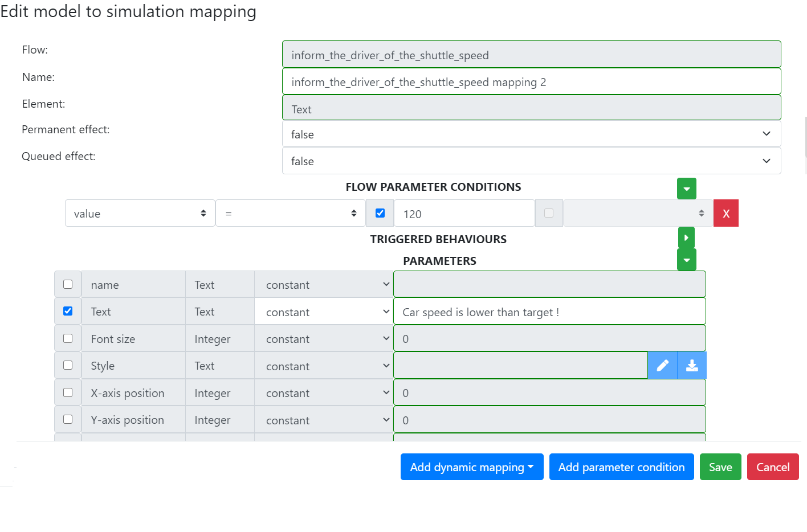The image size is (807, 532).
Task: Open the constant dropdown in Text row
Action: pyautogui.click(x=324, y=312)
